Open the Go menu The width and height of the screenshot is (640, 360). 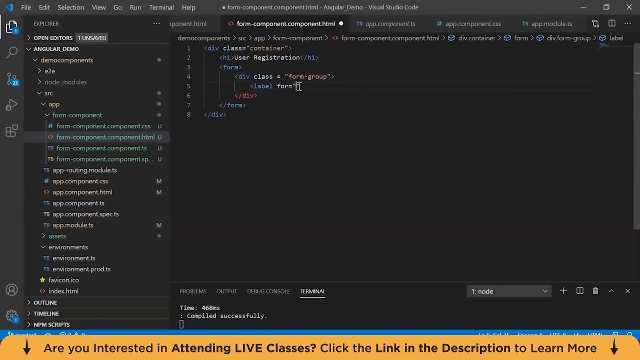tap(118, 7)
